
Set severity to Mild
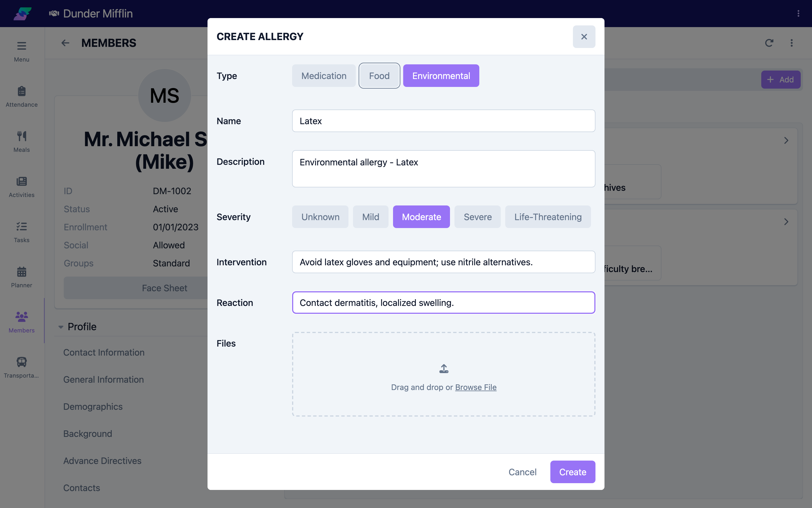370,217
